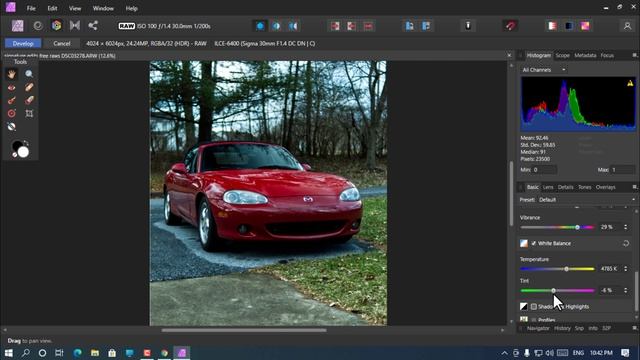Open the Basic panel options menu
This screenshot has height=360, width=640.
pyautogui.click(x=634, y=187)
